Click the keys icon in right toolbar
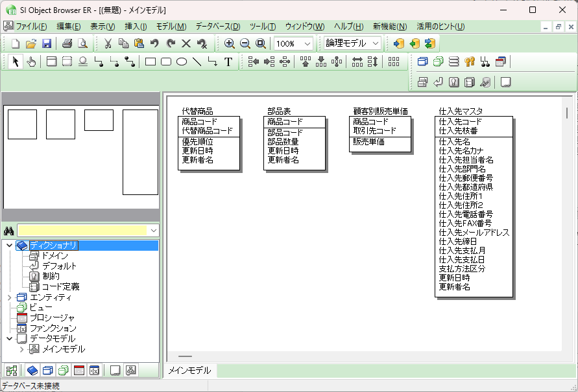Viewport: 578px width, 392px height. (x=469, y=62)
